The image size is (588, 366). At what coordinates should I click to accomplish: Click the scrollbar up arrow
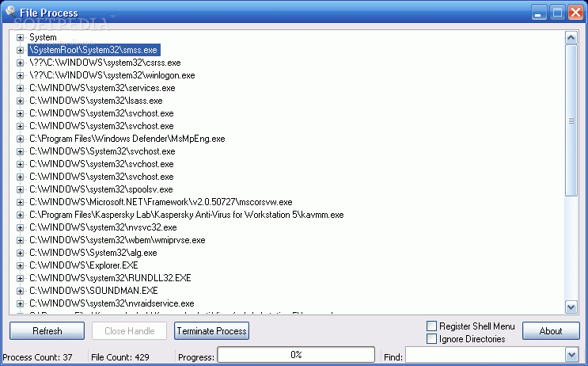point(571,37)
